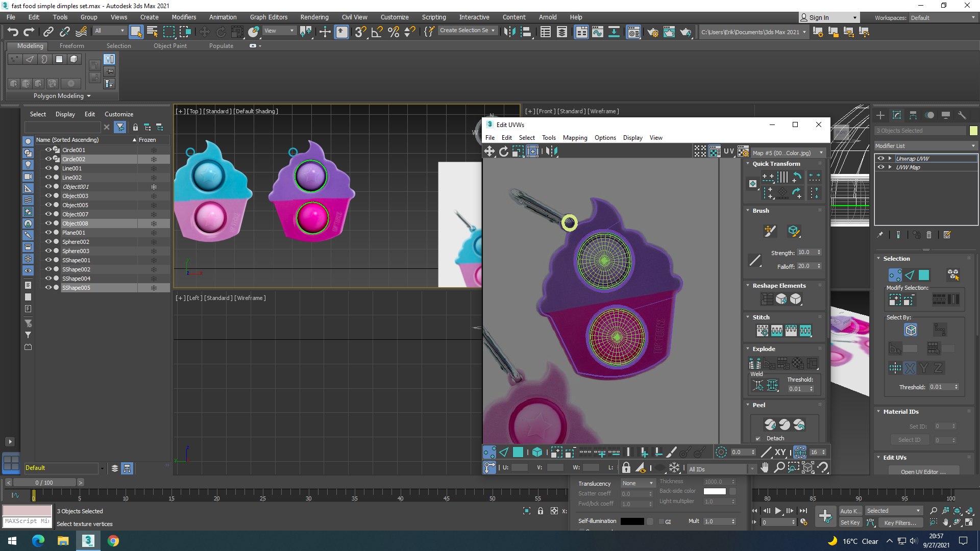This screenshot has height=551, width=980.
Task: Open the Render Setup dialog
Action: (x=652, y=32)
